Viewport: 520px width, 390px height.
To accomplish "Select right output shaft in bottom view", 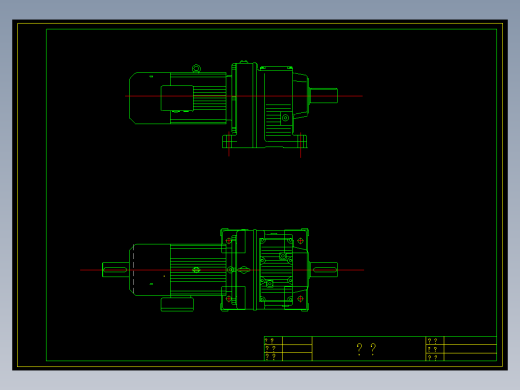I will pyautogui.click(x=324, y=270).
